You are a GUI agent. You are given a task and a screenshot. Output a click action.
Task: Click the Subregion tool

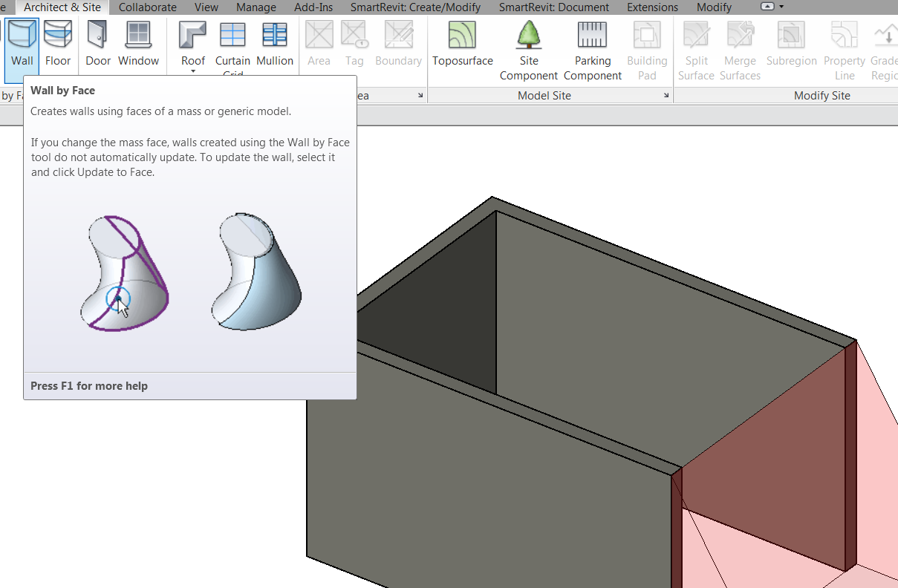[790, 41]
